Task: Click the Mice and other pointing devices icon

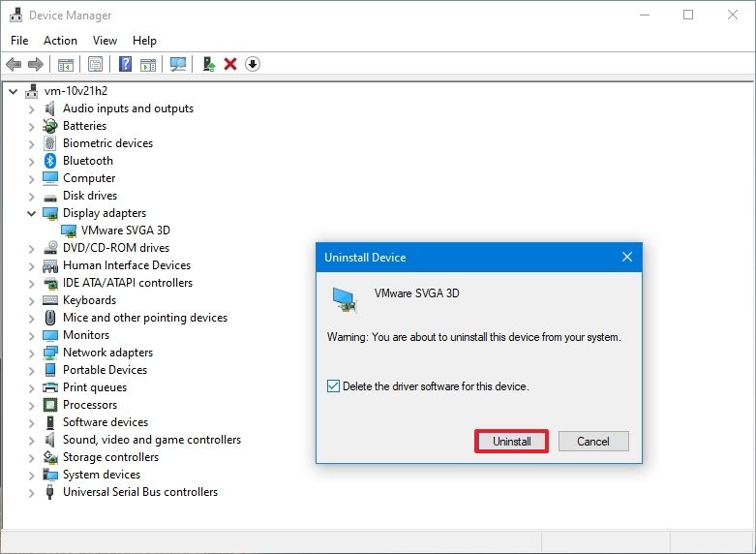Action: click(50, 318)
